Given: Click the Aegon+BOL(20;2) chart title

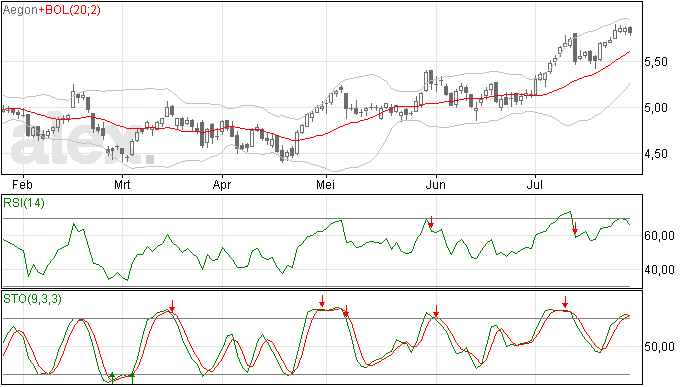Looking at the screenshot, I should 51,10.
